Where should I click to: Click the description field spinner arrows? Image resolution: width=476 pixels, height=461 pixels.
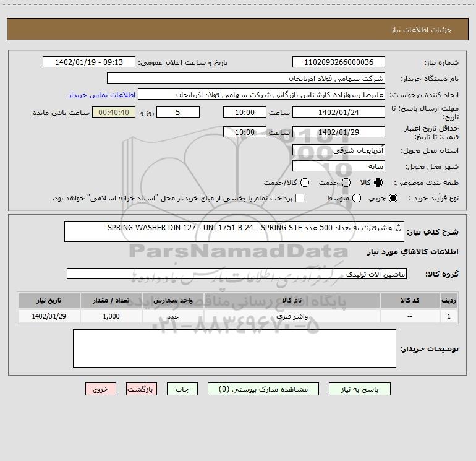tap(399, 228)
